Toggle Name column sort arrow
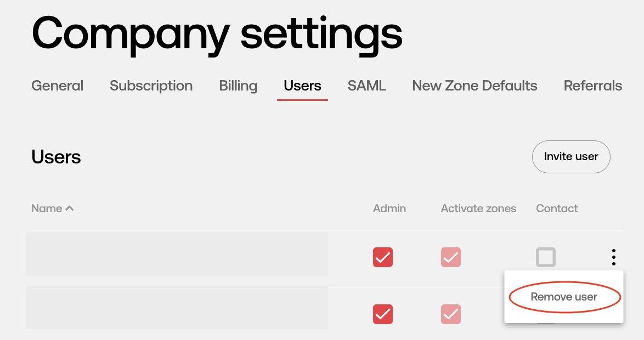644x340 pixels. tap(70, 208)
